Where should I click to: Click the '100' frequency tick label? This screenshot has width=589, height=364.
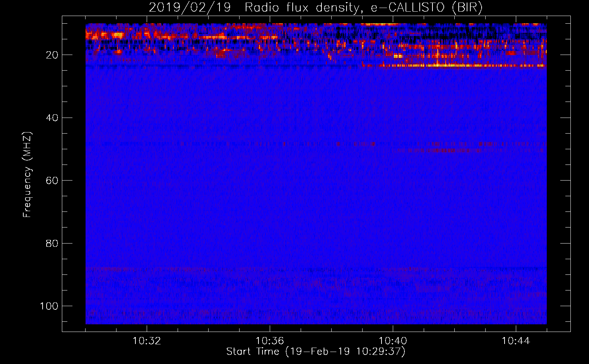49,306
